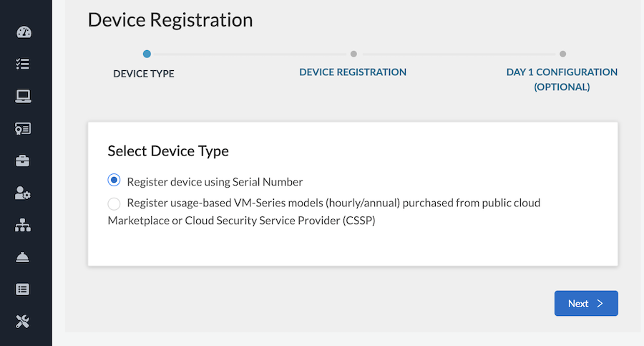Open the user settings gear icon
Image resolution: width=644 pixels, height=346 pixels.
(x=23, y=193)
